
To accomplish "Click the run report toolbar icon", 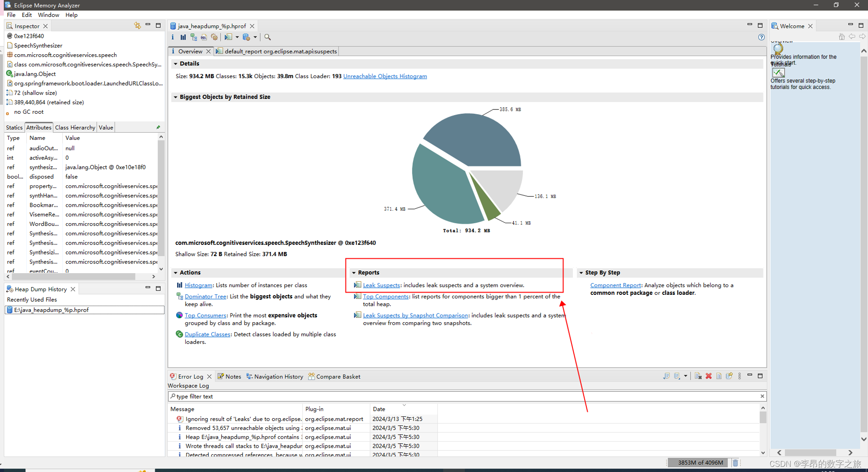I will click(x=228, y=38).
